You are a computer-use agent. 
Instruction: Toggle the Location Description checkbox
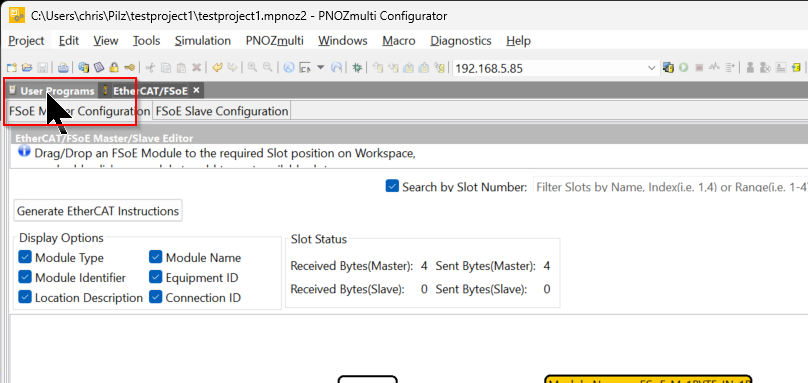coord(25,297)
